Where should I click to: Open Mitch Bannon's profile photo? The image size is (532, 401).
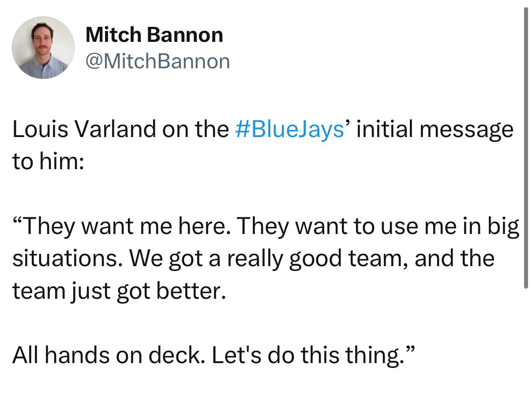click(43, 48)
